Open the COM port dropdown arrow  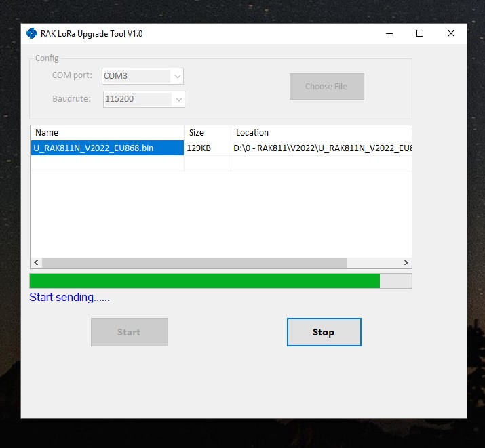tap(177, 76)
